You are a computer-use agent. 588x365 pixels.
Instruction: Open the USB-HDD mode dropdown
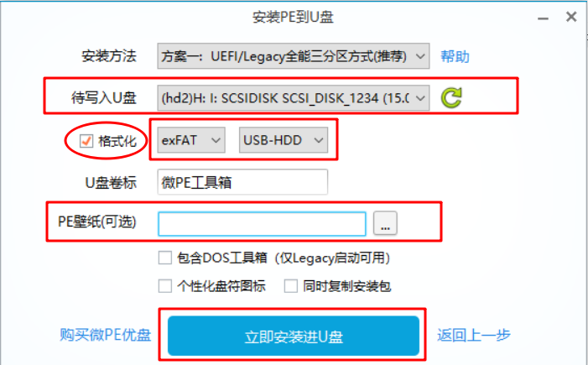pyautogui.click(x=284, y=140)
